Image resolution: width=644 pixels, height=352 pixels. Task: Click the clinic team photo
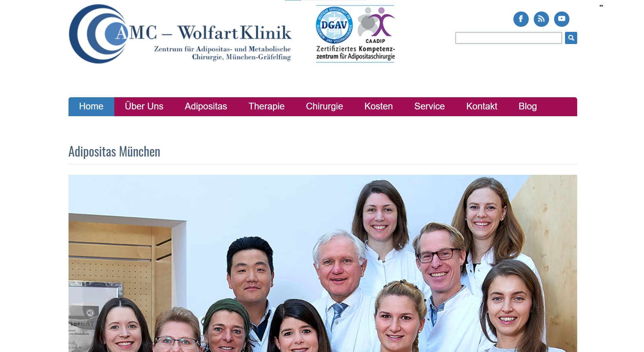tap(323, 263)
